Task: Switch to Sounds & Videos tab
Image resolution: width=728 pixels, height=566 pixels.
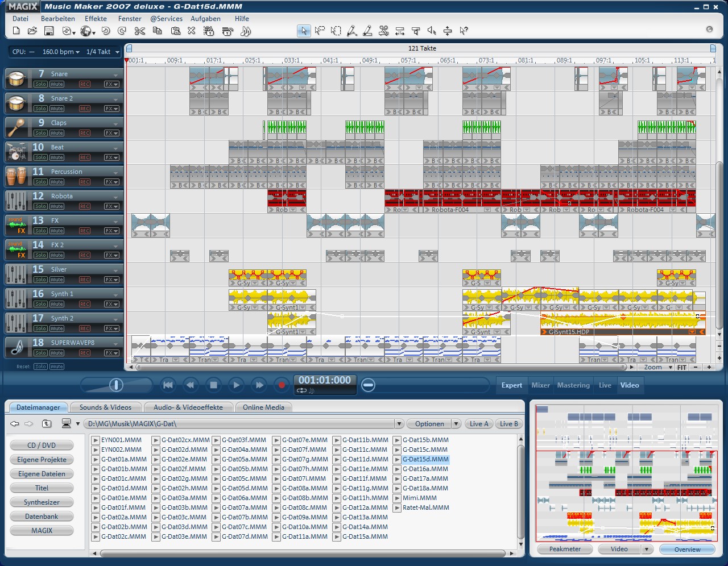Action: (x=105, y=407)
